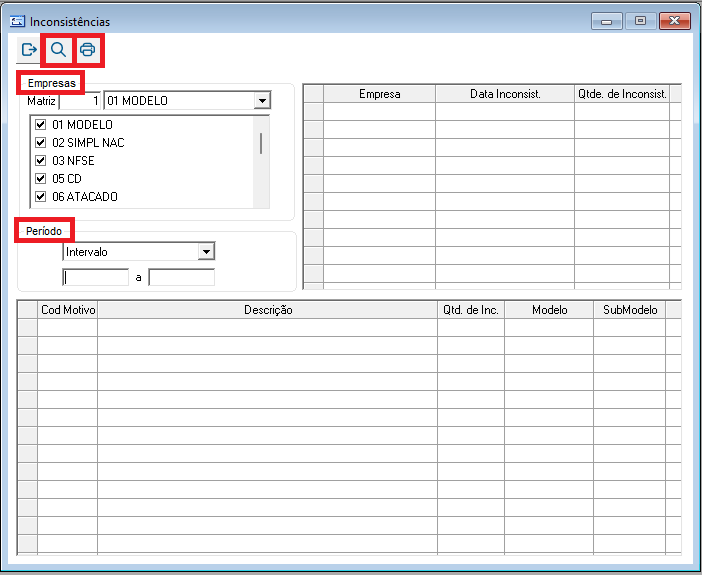Viewport: 702px width, 575px height.
Task: Click the magnifier search icon
Action: (x=58, y=49)
